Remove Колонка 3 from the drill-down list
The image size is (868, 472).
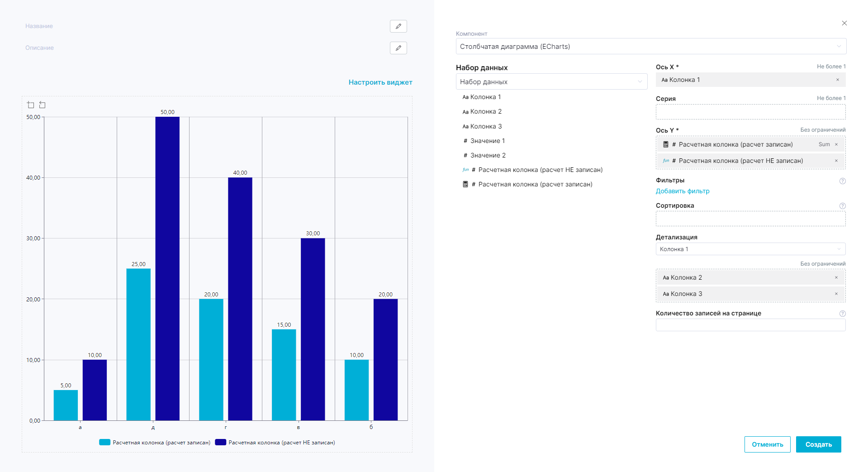pos(836,294)
